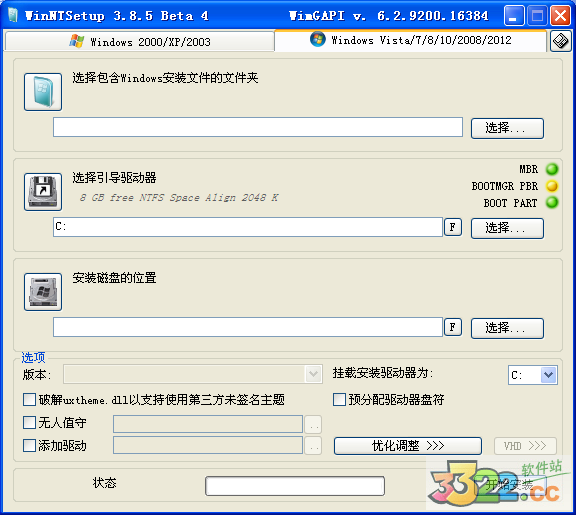The height and width of the screenshot is (515, 576).
Task: Open the 版本 edition dropdown
Action: coord(193,374)
